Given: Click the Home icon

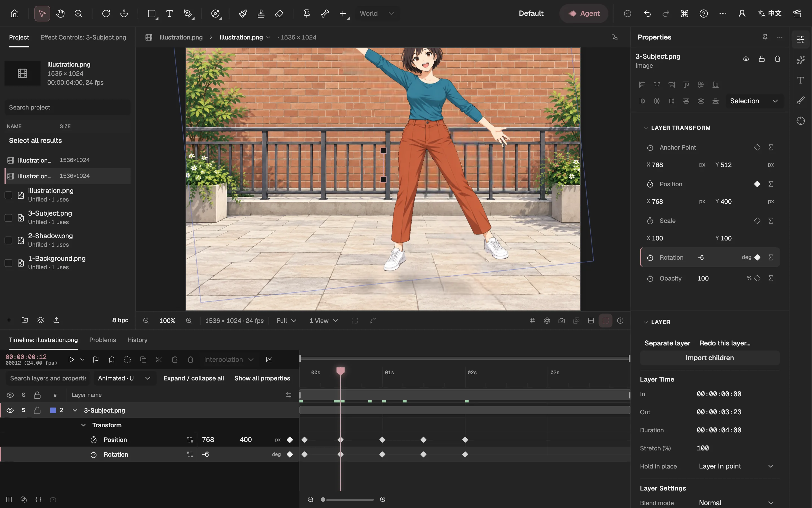Looking at the screenshot, I should 14,14.
